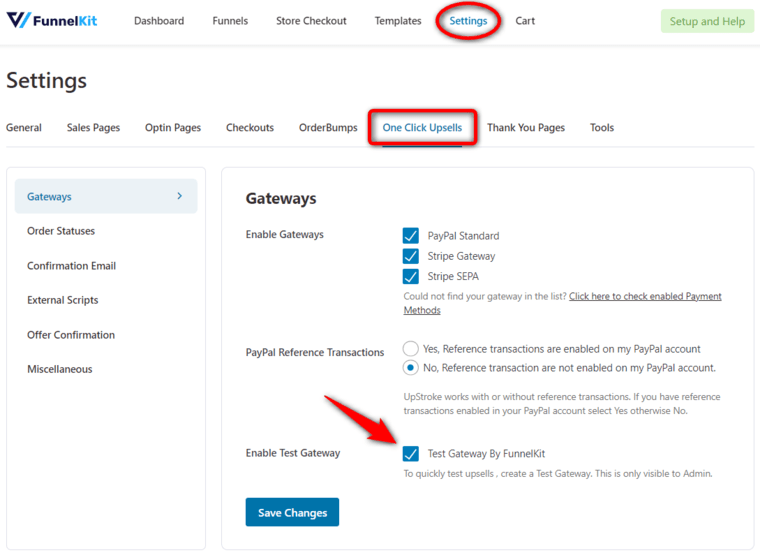Image resolution: width=760 pixels, height=555 pixels.
Task: Click the FunnelKit logo
Action: point(52,20)
